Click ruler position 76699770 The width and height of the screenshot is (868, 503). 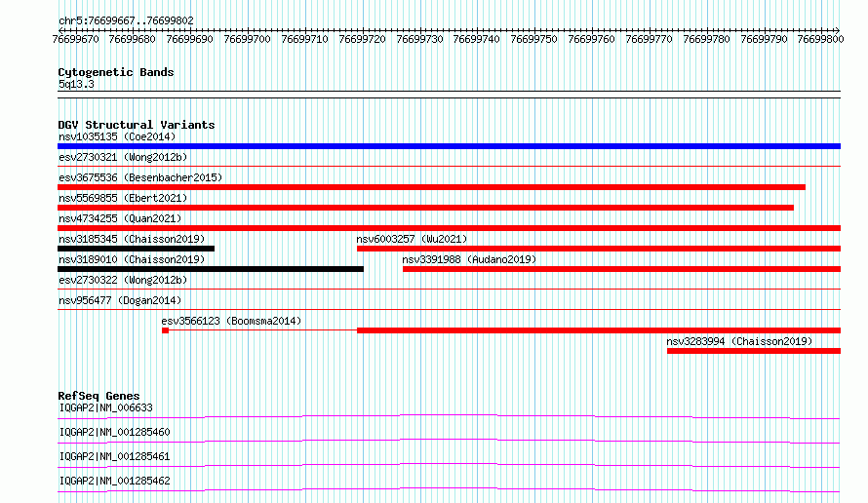pos(650,39)
